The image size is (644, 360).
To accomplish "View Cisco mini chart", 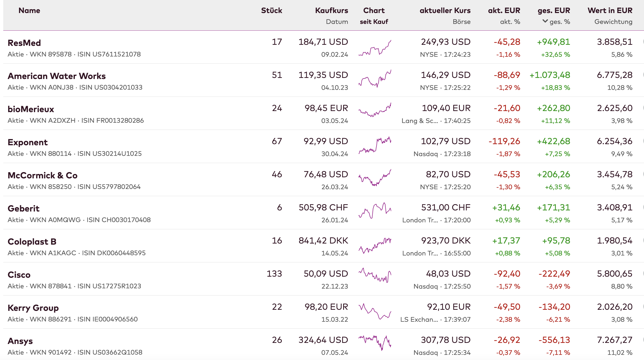I will 375,275.
